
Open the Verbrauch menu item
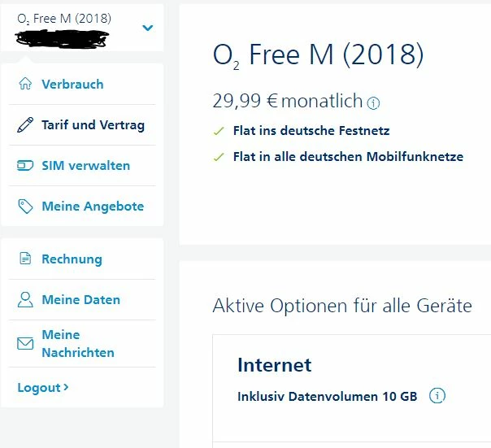click(72, 84)
